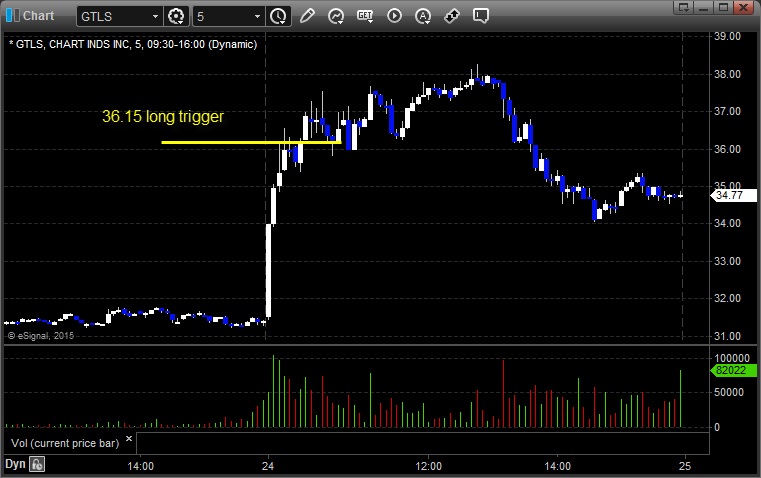This screenshot has height=478, width=761.
Task: Click the 50000 volume axis label
Action: [728, 392]
